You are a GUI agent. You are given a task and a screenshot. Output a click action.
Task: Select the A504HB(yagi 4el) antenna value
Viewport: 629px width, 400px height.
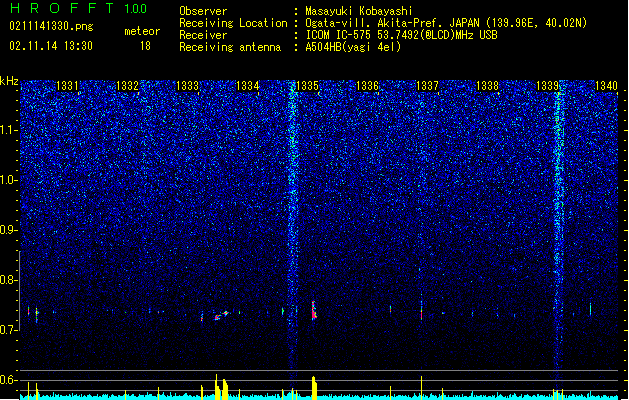pos(353,47)
